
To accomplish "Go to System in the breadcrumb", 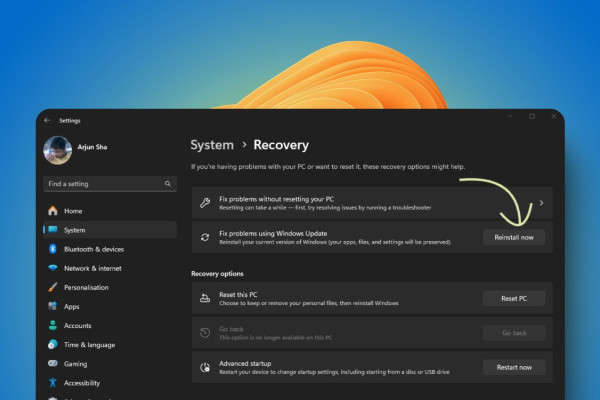I will click(x=212, y=145).
